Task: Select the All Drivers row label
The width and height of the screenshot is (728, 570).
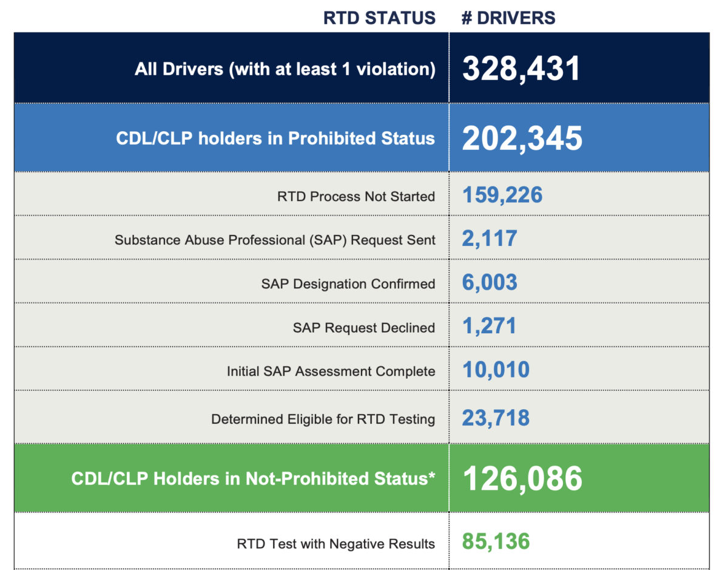Action: pos(285,69)
